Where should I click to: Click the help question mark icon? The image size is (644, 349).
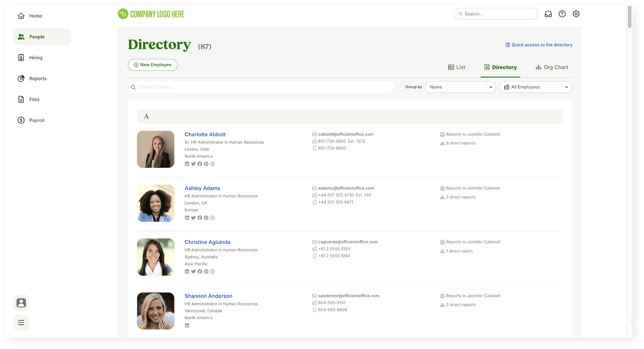pyautogui.click(x=562, y=14)
